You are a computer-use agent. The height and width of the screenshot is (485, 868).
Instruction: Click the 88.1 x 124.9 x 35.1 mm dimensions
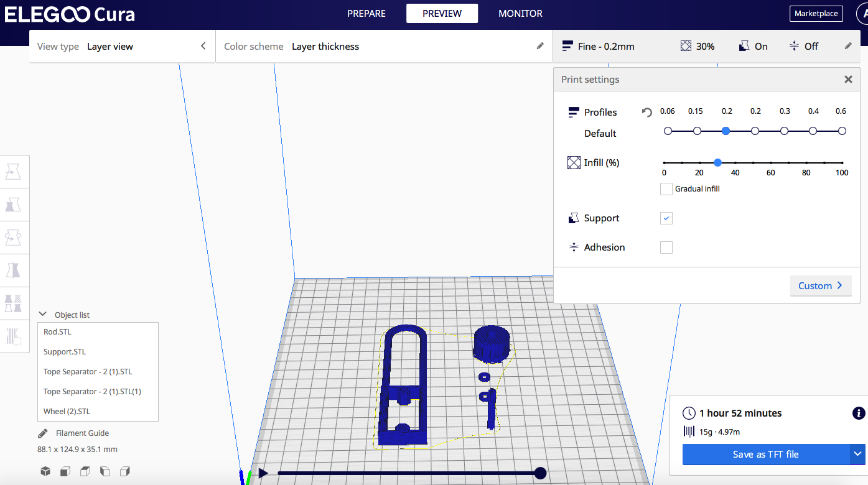[x=78, y=450]
